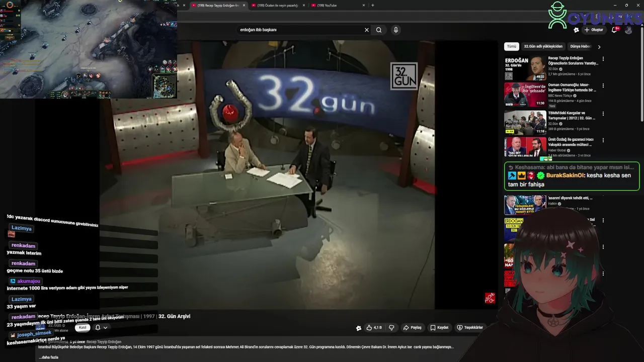Close the (199) YouTube browser tab
The height and width of the screenshot is (362, 644).
[x=364, y=6]
